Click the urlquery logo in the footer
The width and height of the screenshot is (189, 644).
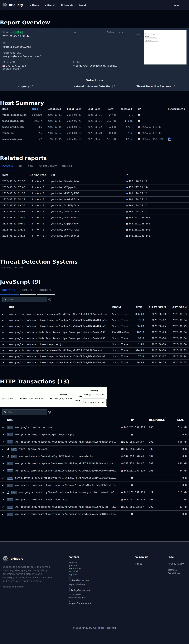pyautogui.click(x=13, y=559)
